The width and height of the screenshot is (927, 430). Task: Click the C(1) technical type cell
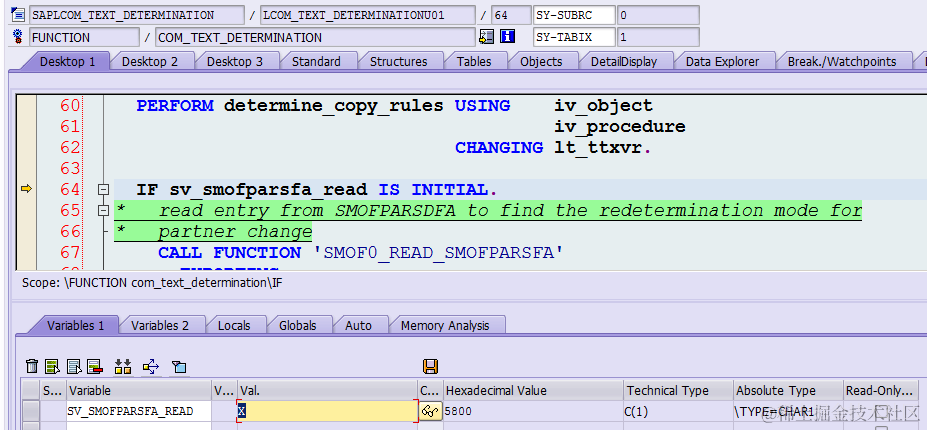pyautogui.click(x=678, y=410)
